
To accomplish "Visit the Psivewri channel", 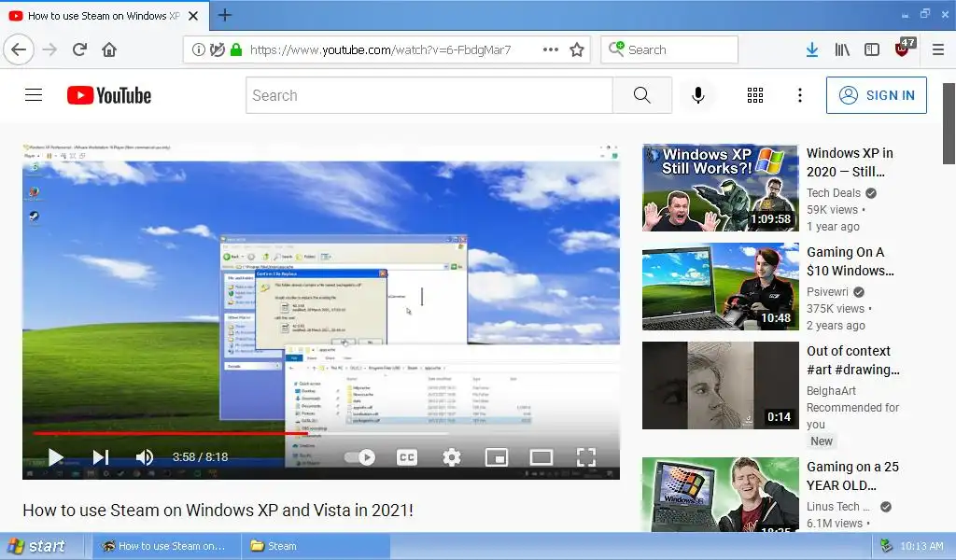I will pos(827,292).
